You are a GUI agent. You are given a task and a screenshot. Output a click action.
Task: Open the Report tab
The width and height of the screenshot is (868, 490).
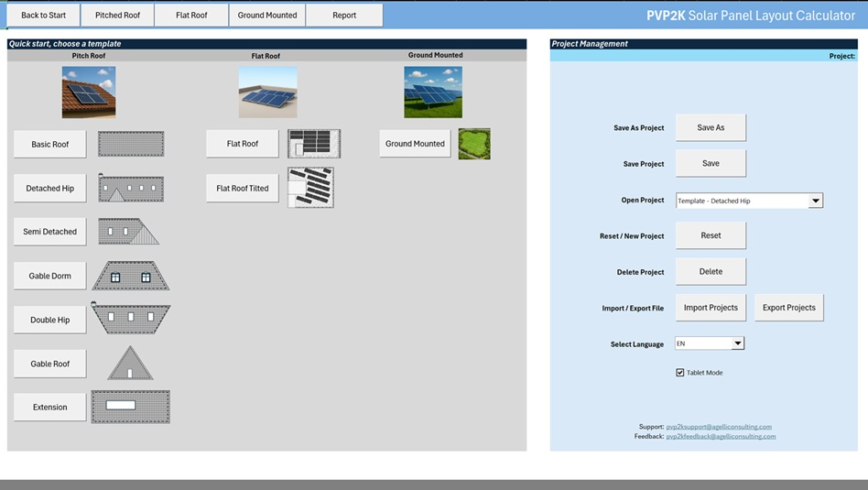click(344, 15)
